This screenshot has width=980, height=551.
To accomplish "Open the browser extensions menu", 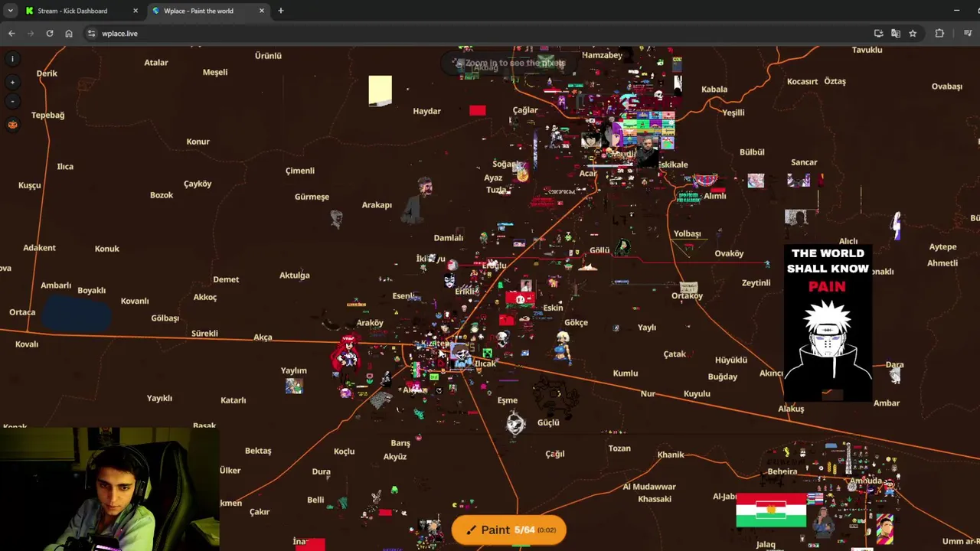I will pyautogui.click(x=939, y=34).
